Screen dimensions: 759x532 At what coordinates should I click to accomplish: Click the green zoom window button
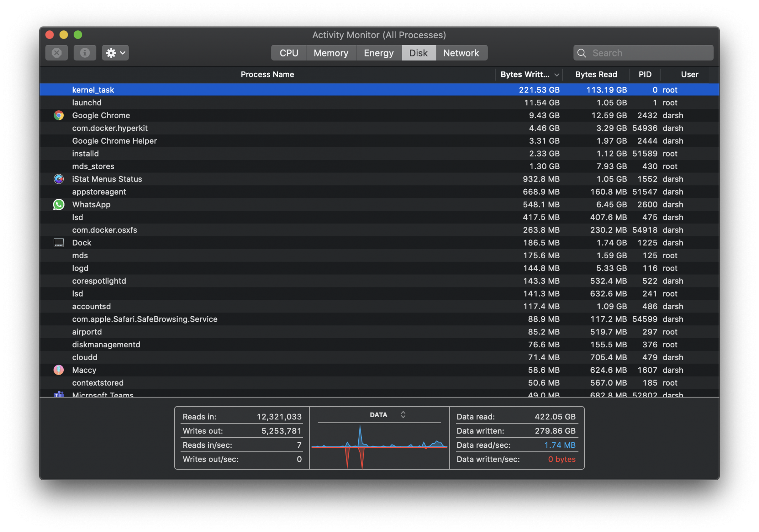tap(78, 35)
